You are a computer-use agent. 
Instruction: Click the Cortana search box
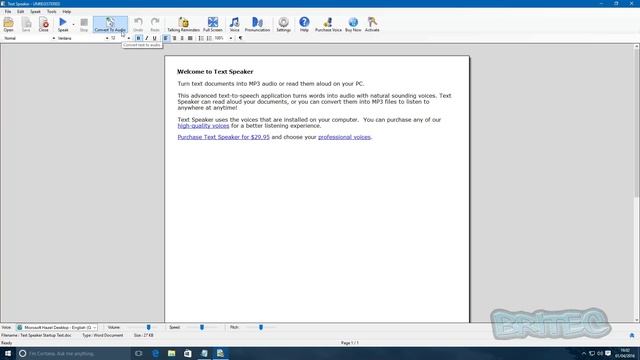73,353
